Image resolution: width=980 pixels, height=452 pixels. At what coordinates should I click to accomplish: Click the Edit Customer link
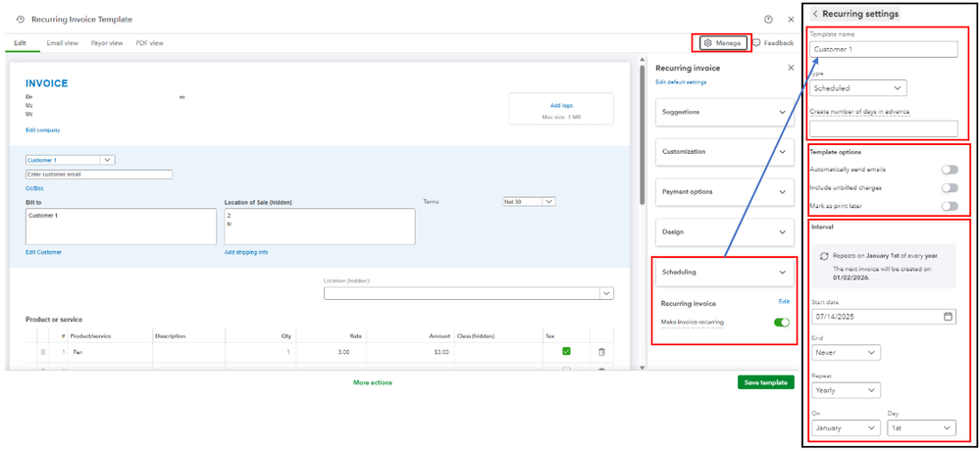(44, 252)
